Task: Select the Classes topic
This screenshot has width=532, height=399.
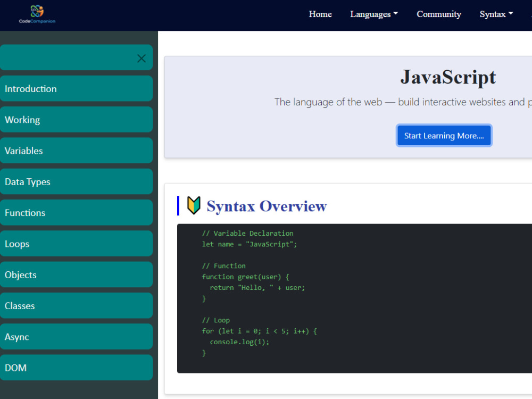Action: pyautogui.click(x=76, y=306)
